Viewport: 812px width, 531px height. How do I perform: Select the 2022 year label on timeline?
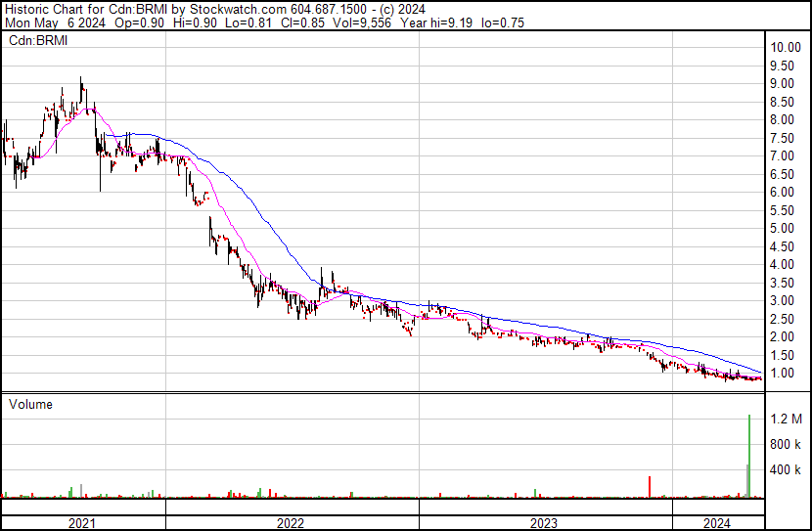point(291,523)
